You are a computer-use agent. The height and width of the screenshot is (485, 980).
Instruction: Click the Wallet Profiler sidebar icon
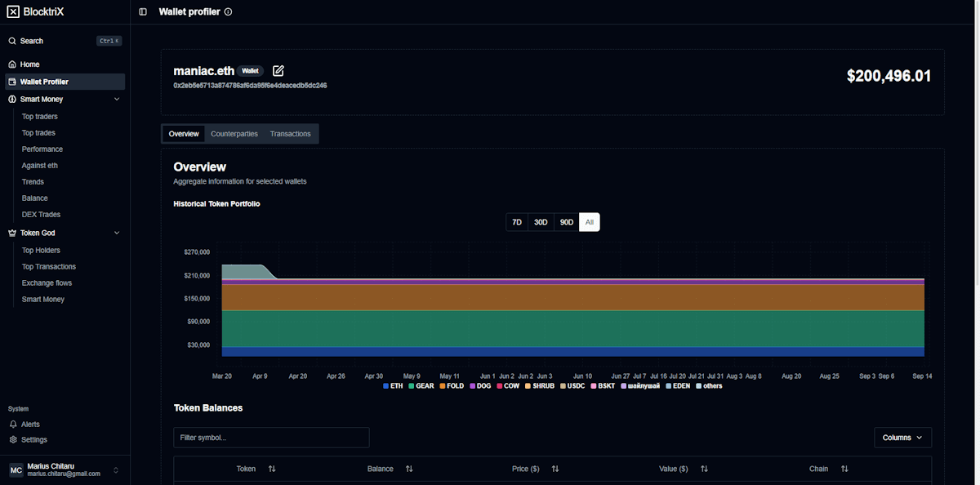tap(11, 80)
